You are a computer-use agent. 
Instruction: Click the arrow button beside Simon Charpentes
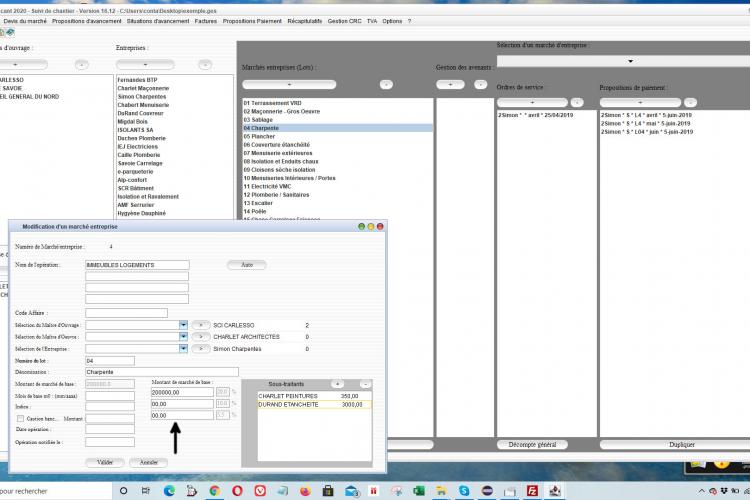tap(201, 349)
